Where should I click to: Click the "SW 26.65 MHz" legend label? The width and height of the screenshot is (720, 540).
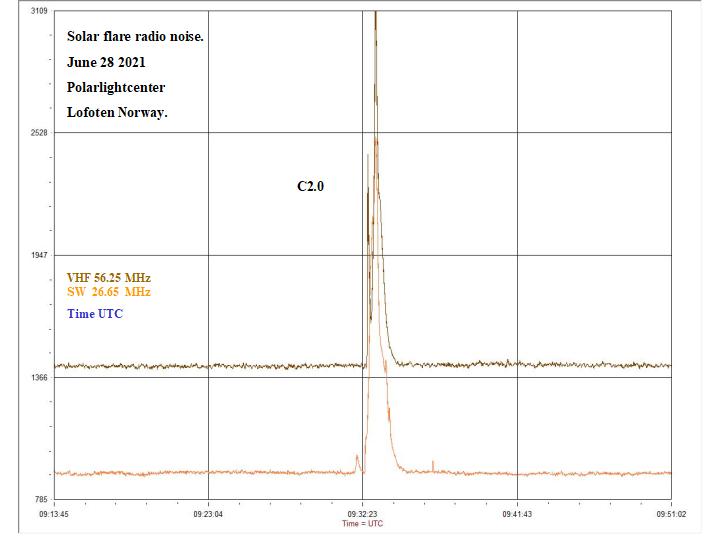(x=108, y=291)
